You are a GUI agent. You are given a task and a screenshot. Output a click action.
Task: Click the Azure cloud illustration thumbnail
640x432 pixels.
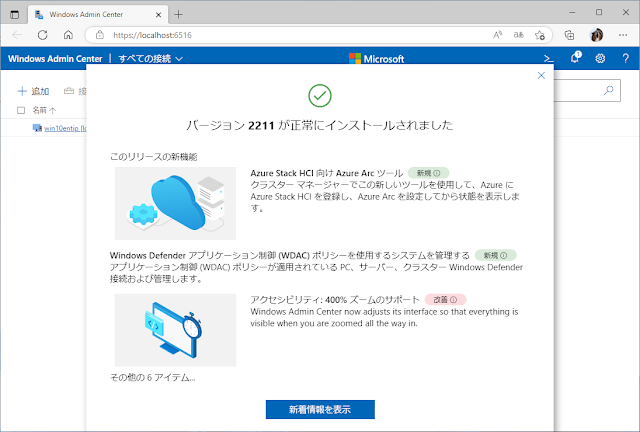(175, 203)
